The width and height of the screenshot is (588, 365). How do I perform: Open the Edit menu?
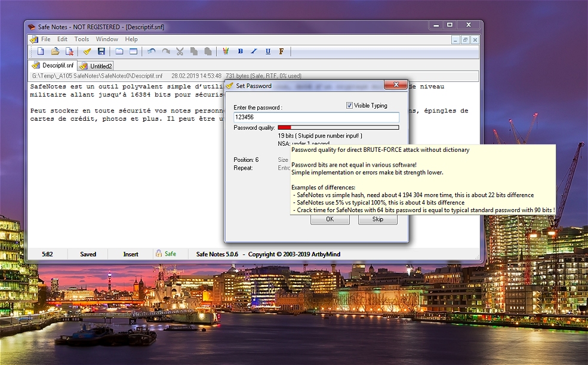[x=62, y=39]
